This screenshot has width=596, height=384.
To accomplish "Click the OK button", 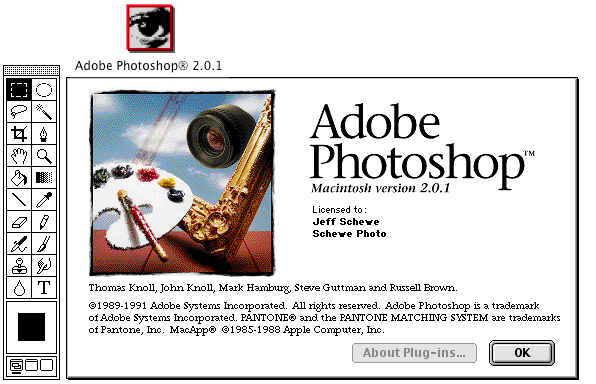I will (x=522, y=353).
